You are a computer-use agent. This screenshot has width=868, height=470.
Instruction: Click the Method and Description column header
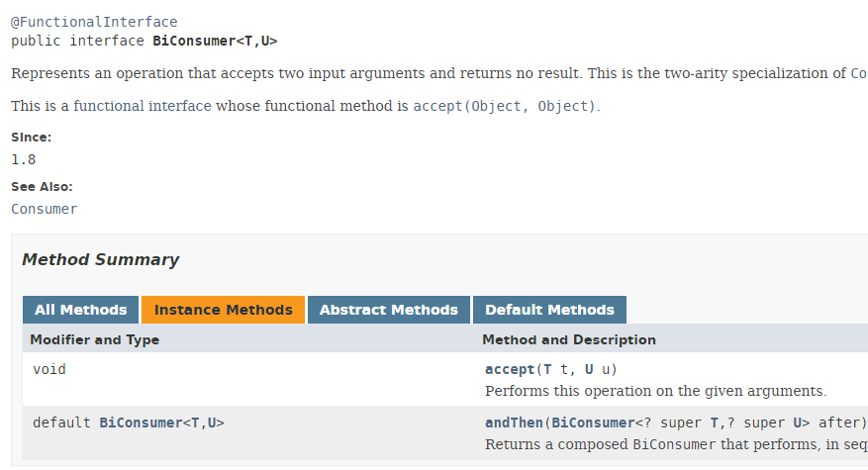tap(569, 339)
